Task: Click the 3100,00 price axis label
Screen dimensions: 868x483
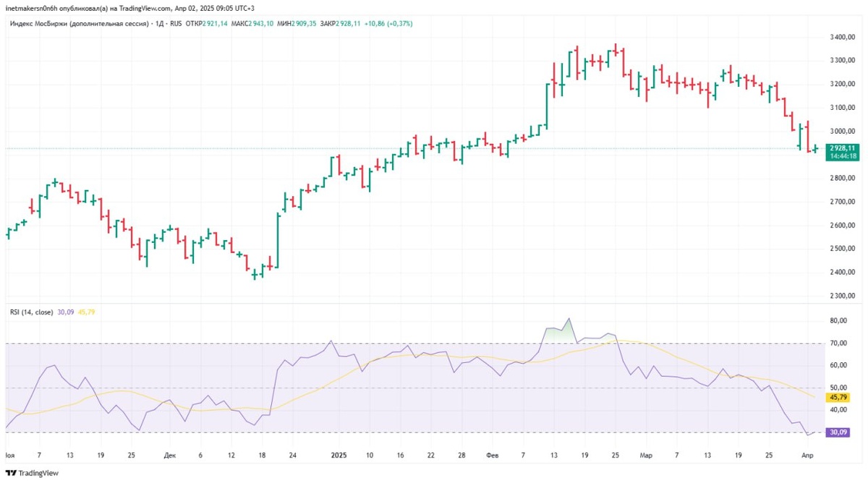Action: 843,108
